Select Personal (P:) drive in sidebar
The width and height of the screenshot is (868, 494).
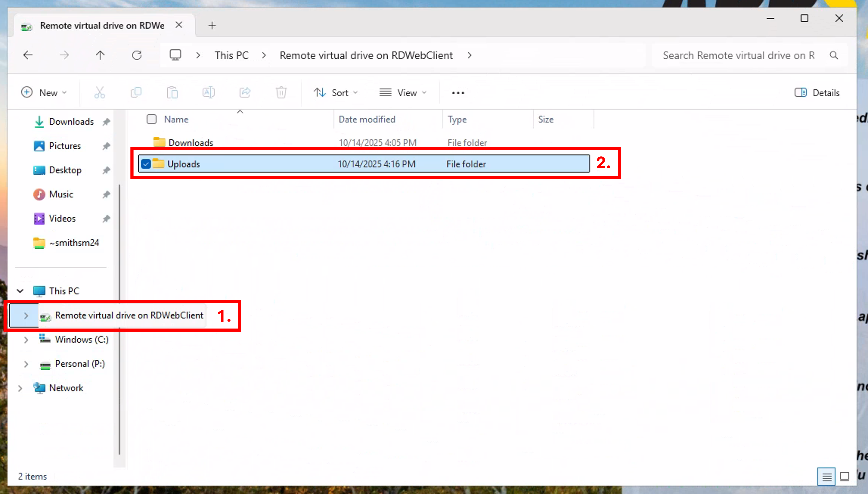pyautogui.click(x=80, y=364)
